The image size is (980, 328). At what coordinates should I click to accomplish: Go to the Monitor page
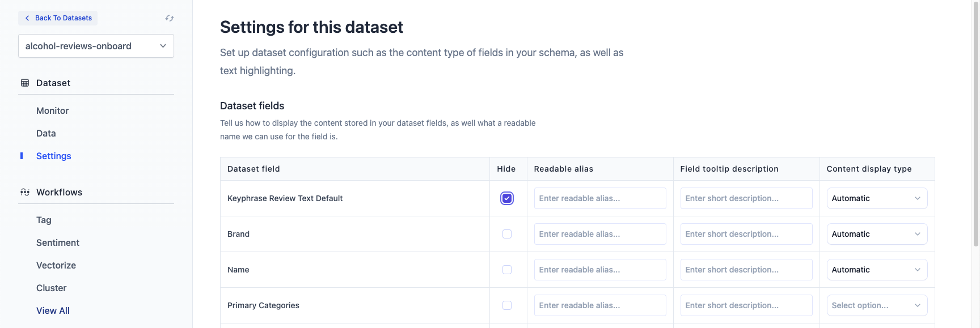click(x=53, y=110)
